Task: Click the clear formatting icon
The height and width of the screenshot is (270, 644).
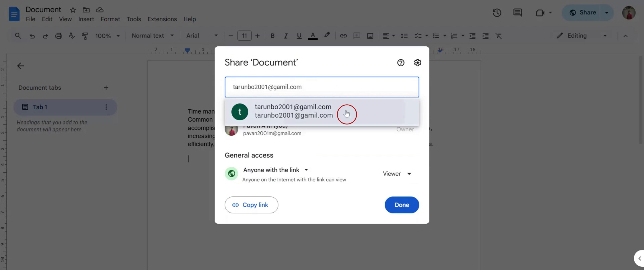Action: 499,36
